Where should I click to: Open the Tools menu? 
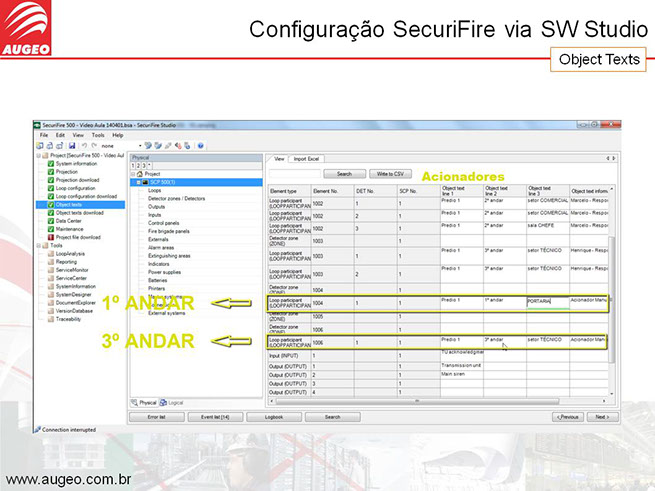click(x=98, y=134)
